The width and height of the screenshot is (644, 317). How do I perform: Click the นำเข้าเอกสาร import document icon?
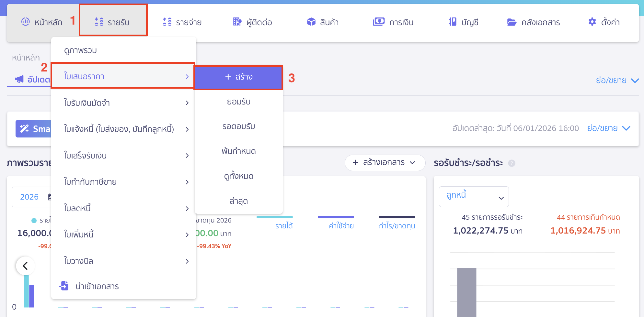(64, 286)
